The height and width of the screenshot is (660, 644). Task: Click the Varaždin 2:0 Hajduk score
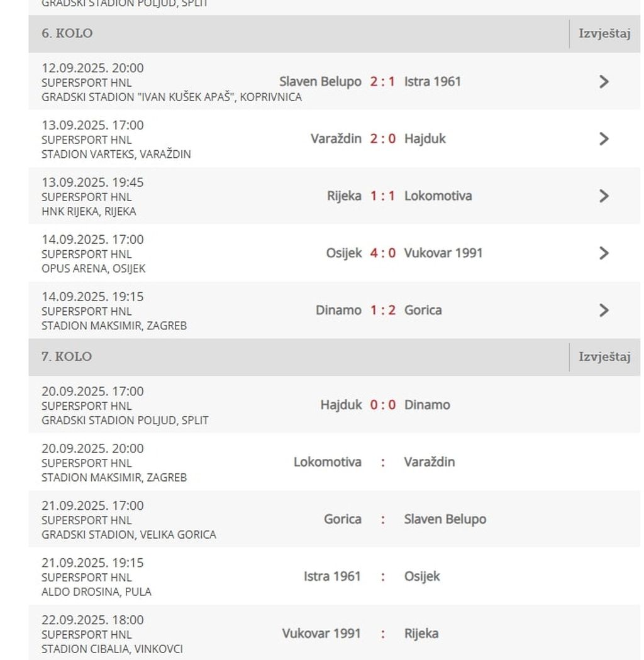point(382,139)
